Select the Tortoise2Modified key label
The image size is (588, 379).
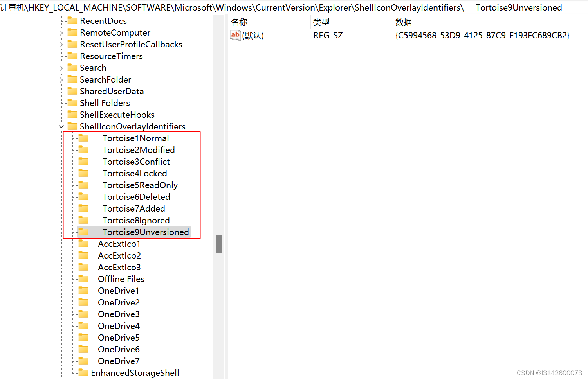pyautogui.click(x=139, y=150)
